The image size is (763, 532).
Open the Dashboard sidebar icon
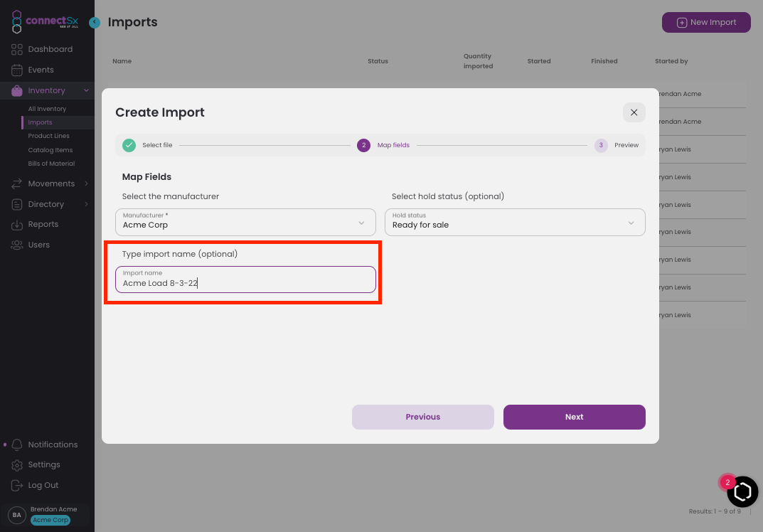17,49
